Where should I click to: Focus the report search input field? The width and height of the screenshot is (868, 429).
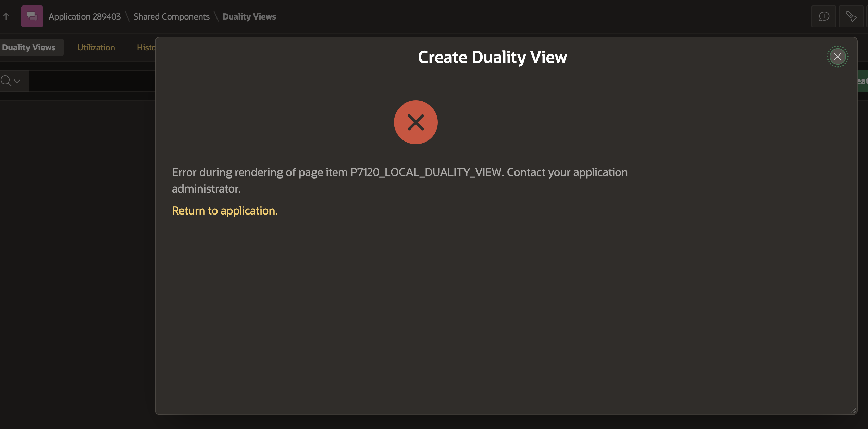(92, 81)
